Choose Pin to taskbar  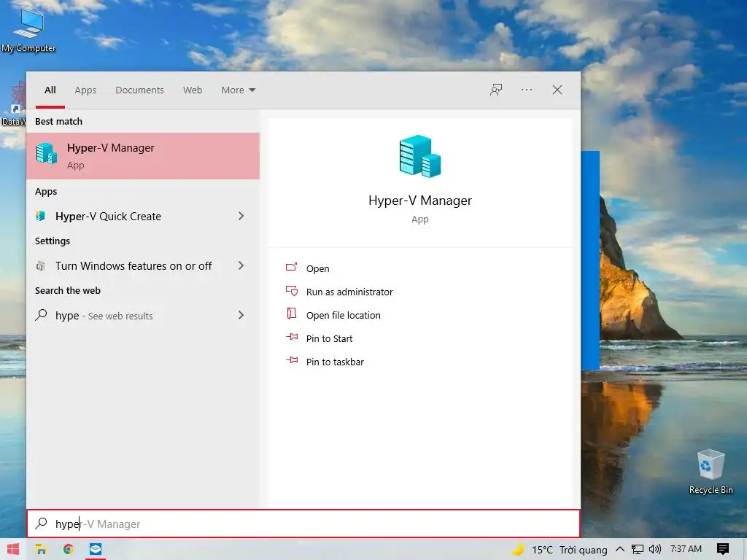click(x=335, y=362)
